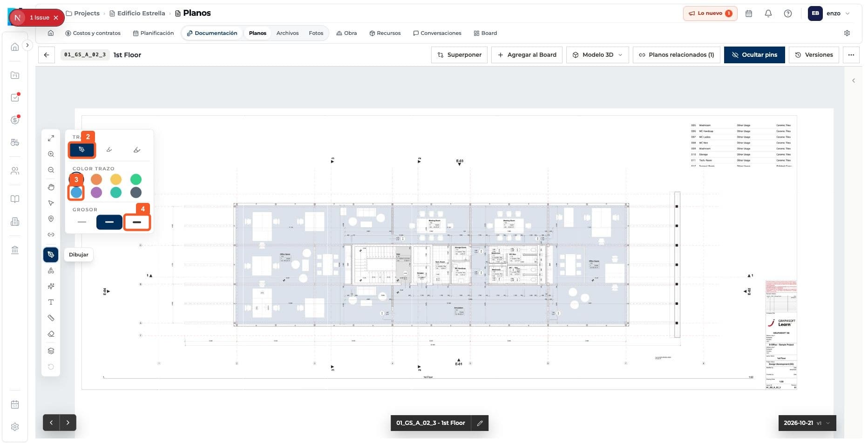Switch stroke type to the highlighter
The width and height of the screenshot is (868, 444).
coord(136,150)
